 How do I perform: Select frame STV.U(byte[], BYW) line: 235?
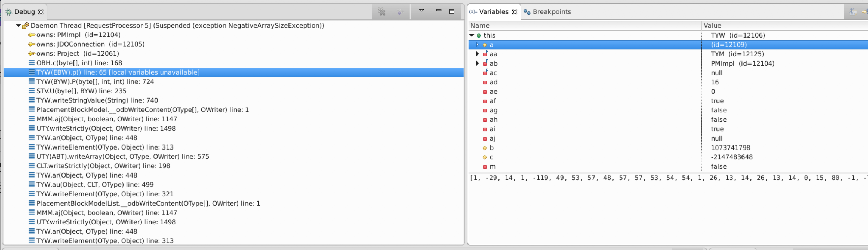[81, 91]
